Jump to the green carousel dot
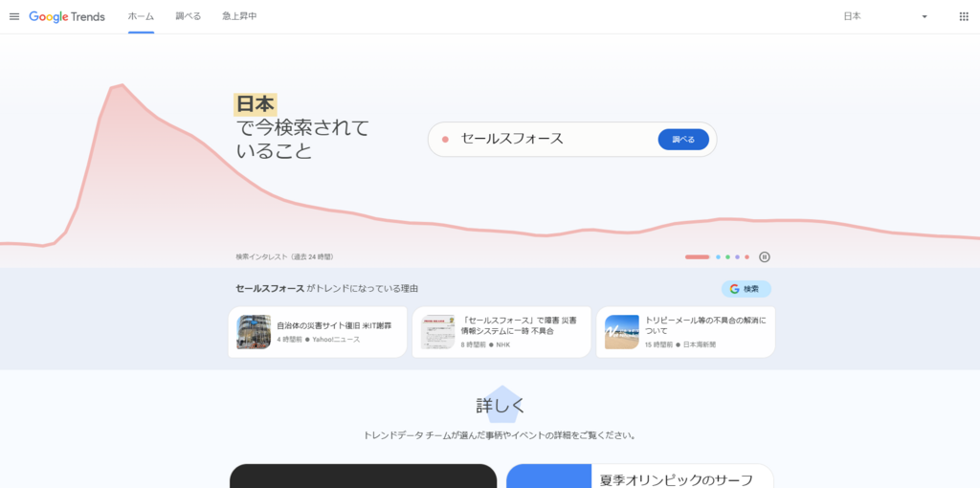980x488 pixels. (727, 256)
